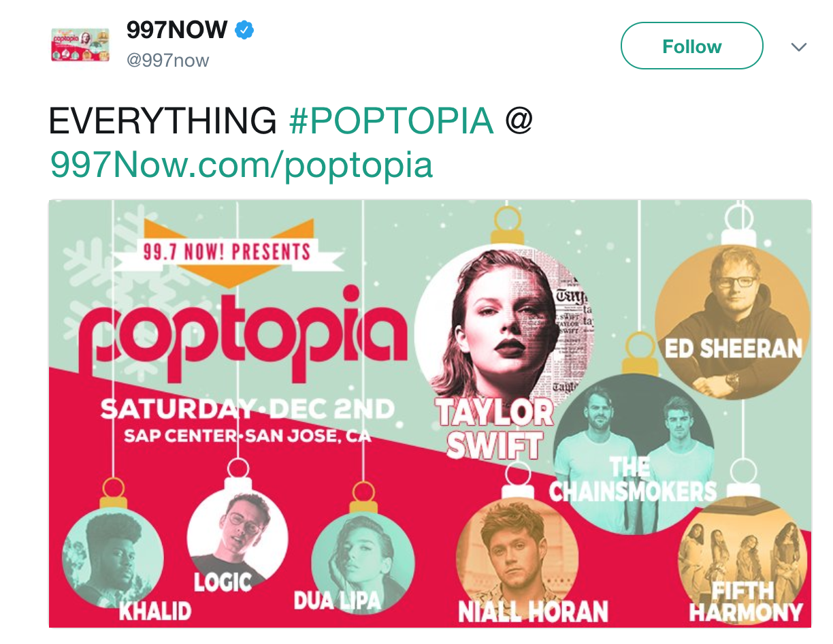Open the tweet options chevron menu
Viewport: 833px width, 644px height.
799,47
